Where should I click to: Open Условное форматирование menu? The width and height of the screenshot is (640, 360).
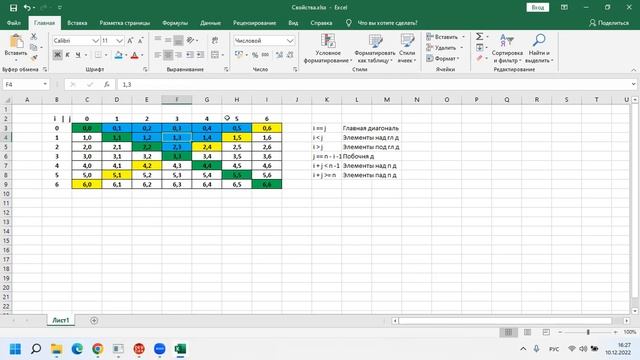click(328, 48)
